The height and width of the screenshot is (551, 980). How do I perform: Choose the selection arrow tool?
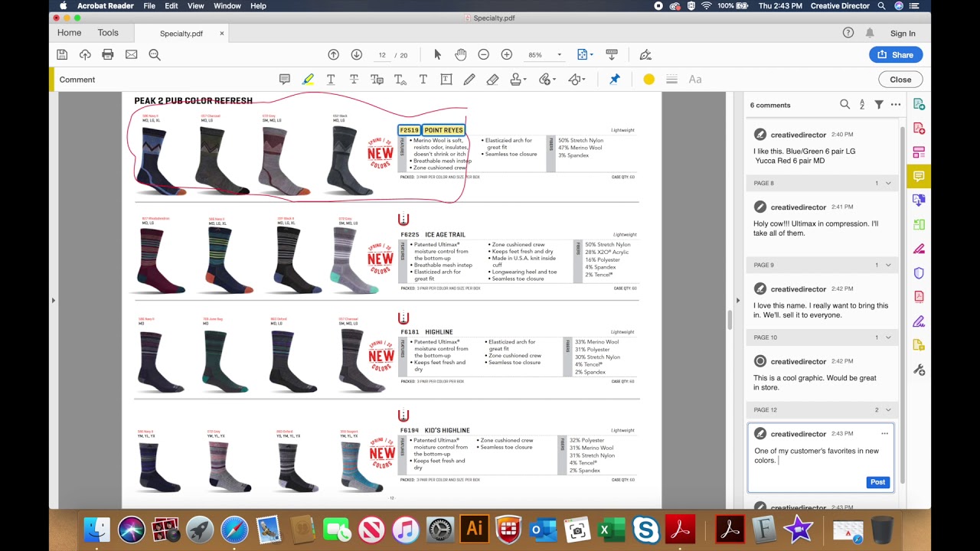(437, 54)
